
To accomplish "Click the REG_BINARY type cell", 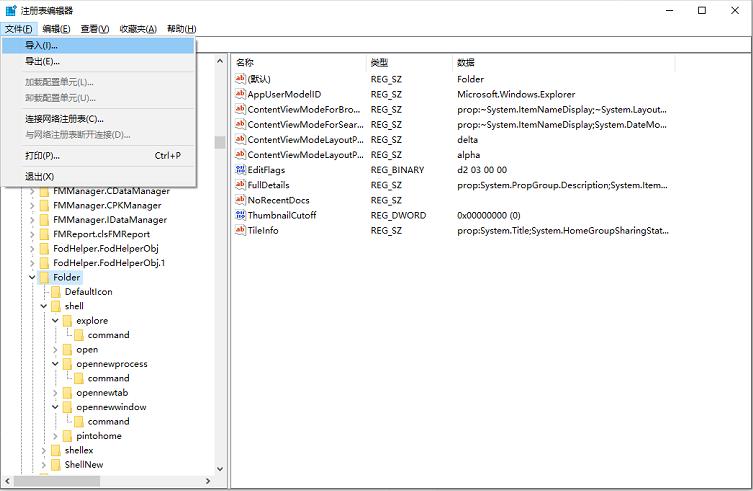I will (397, 170).
